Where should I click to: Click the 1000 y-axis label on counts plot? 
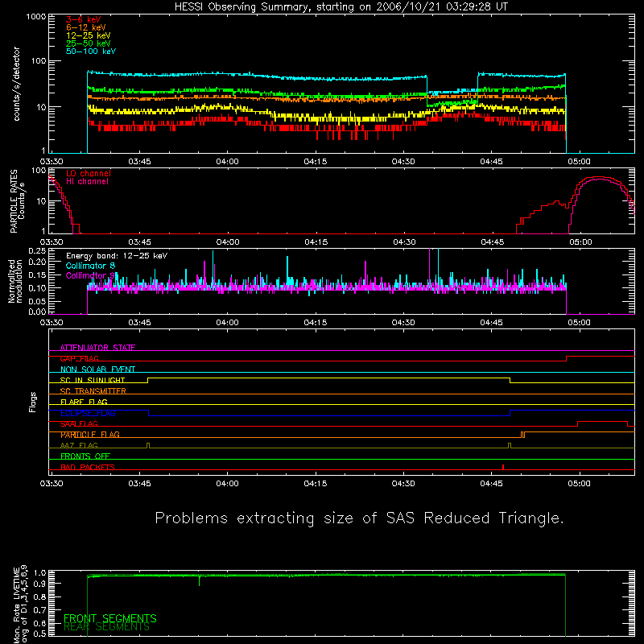click(36, 17)
